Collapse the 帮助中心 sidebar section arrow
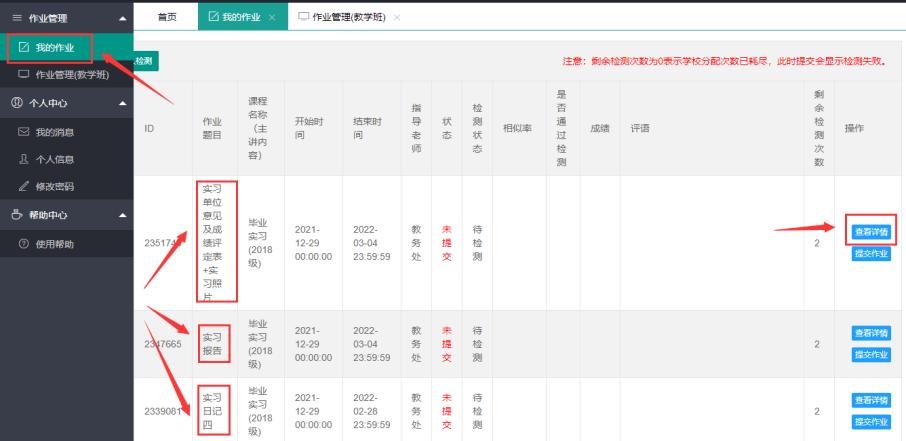The width and height of the screenshot is (906, 441). tap(122, 215)
